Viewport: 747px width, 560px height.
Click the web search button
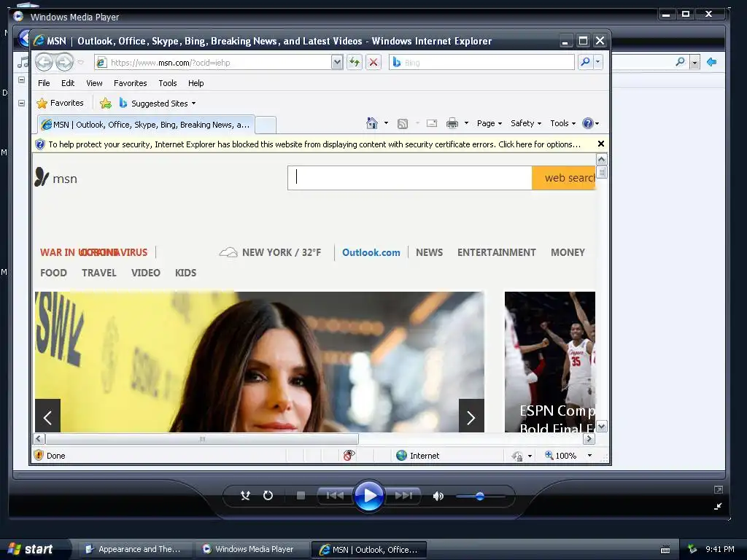click(564, 178)
